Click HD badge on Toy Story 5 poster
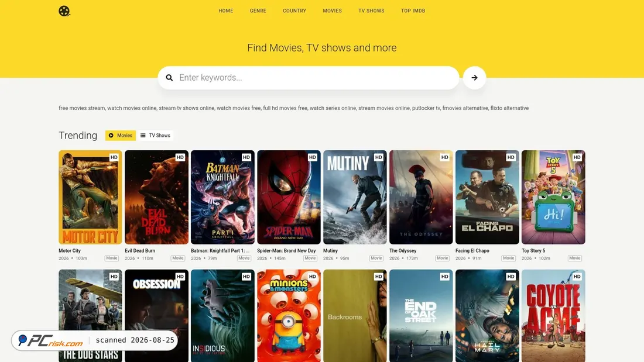This screenshot has width=644, height=362. point(577,157)
